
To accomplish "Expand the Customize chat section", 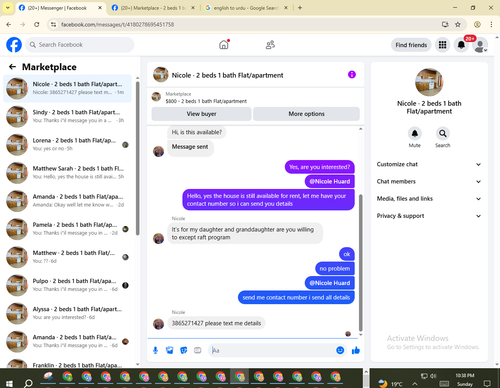I will (429, 164).
